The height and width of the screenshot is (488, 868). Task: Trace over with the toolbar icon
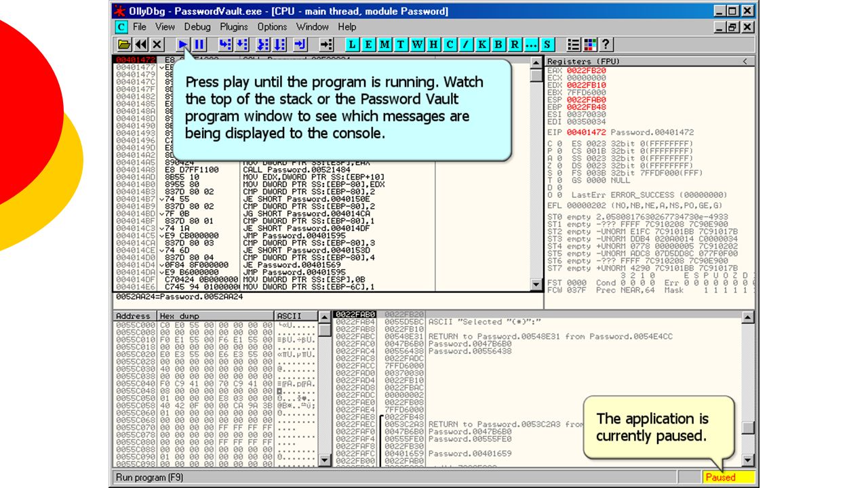(x=280, y=45)
